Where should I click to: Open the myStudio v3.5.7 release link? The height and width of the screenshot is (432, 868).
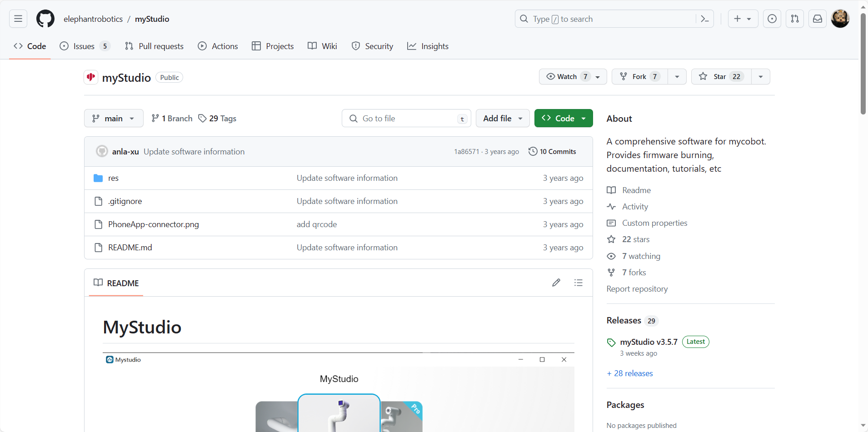pyautogui.click(x=649, y=342)
